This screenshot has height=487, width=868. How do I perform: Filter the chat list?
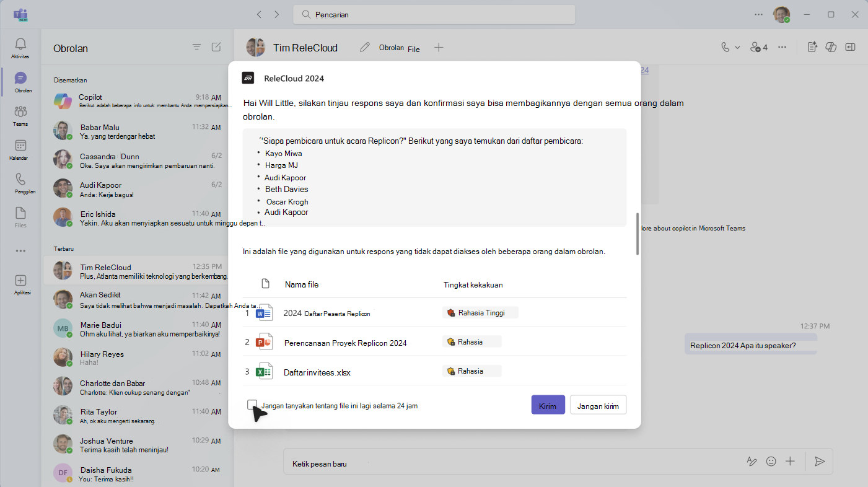(x=196, y=47)
